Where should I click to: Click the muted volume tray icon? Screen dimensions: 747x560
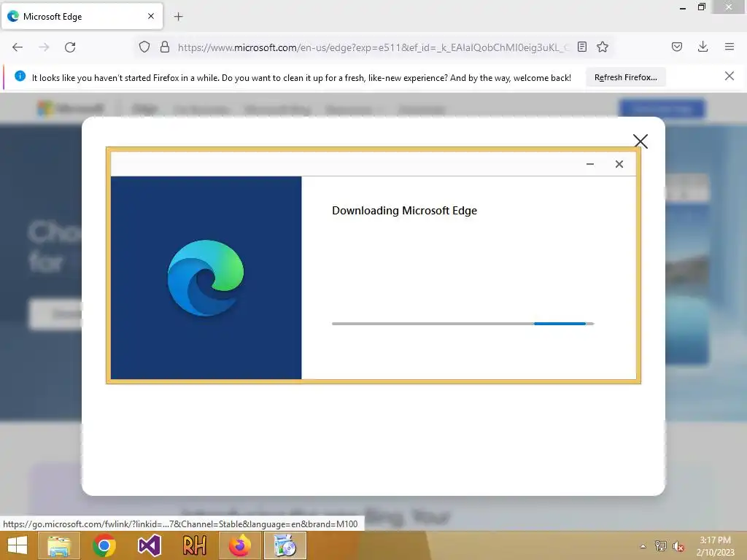pyautogui.click(x=678, y=546)
